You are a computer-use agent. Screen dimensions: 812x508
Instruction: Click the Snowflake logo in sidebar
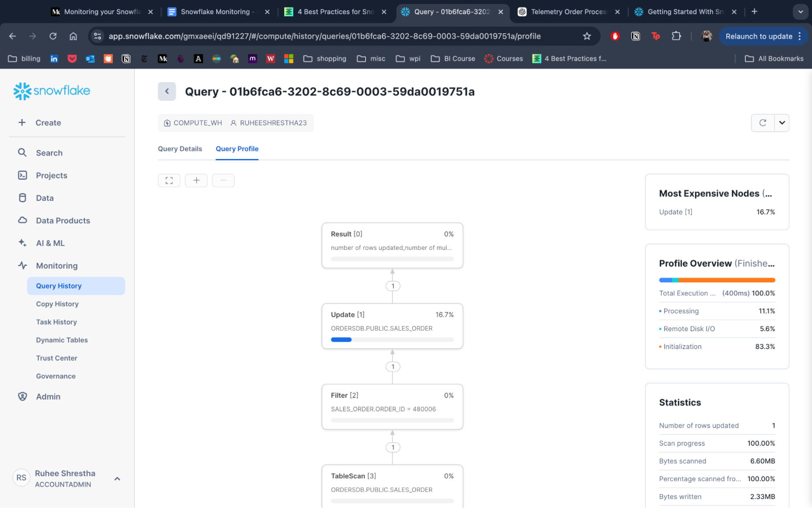pos(52,91)
